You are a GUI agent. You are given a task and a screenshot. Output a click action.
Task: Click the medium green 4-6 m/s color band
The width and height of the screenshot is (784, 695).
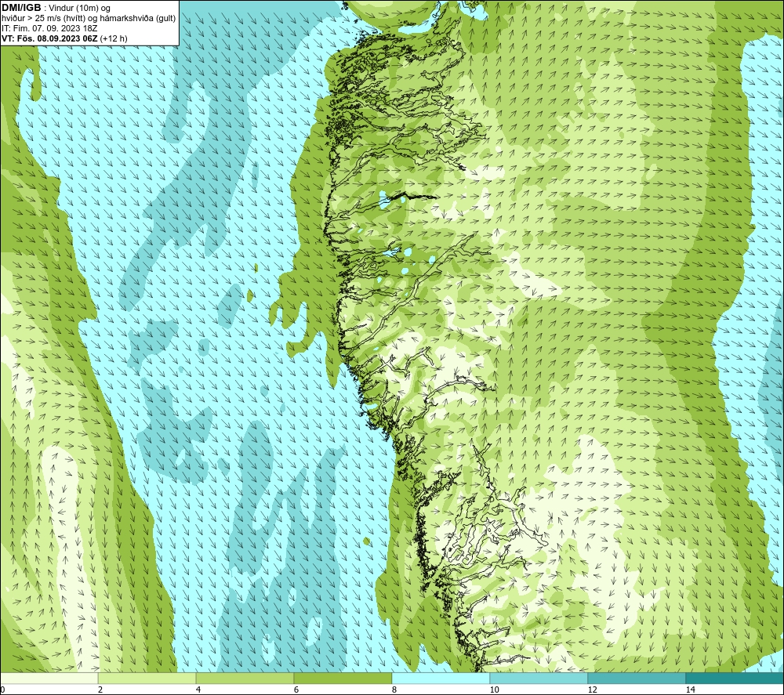point(245,678)
